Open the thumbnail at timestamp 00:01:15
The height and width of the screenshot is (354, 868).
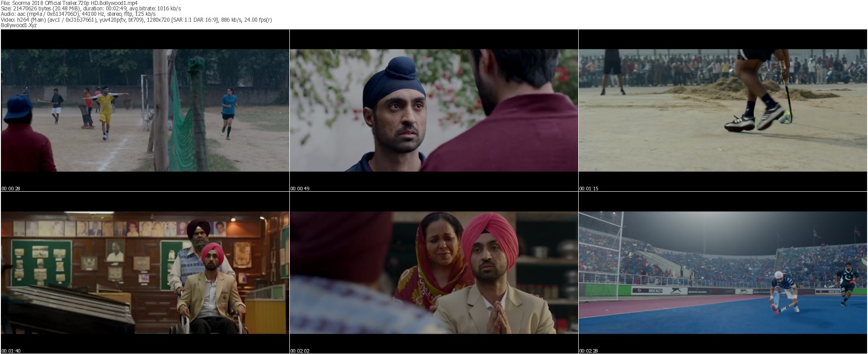[723, 110]
